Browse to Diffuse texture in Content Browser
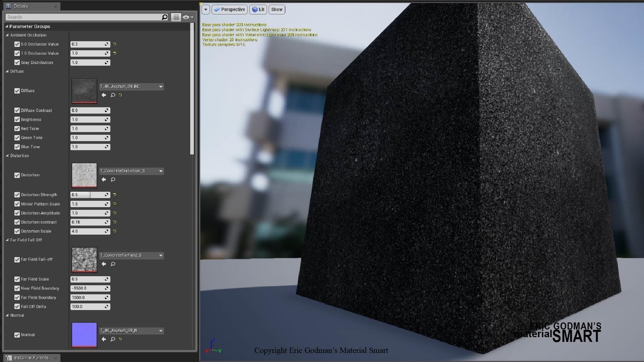644x362 pixels. 113,95
